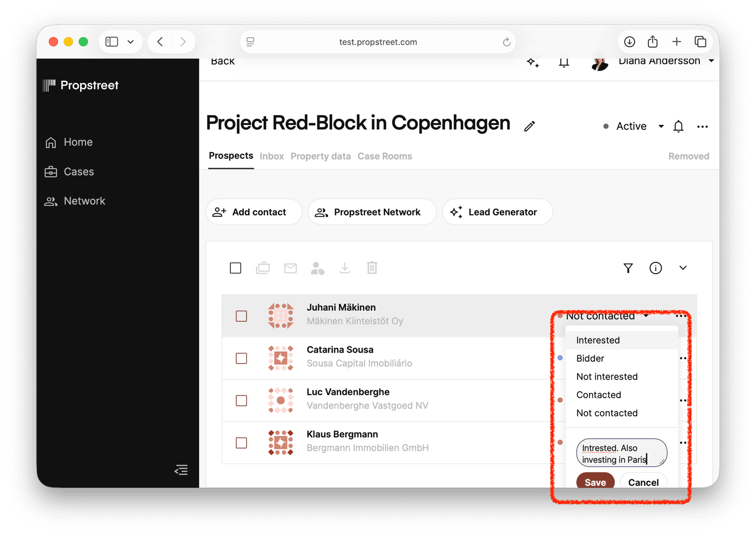Image resolution: width=756 pixels, height=536 pixels.
Task: Click the browser share icon
Action: (653, 42)
